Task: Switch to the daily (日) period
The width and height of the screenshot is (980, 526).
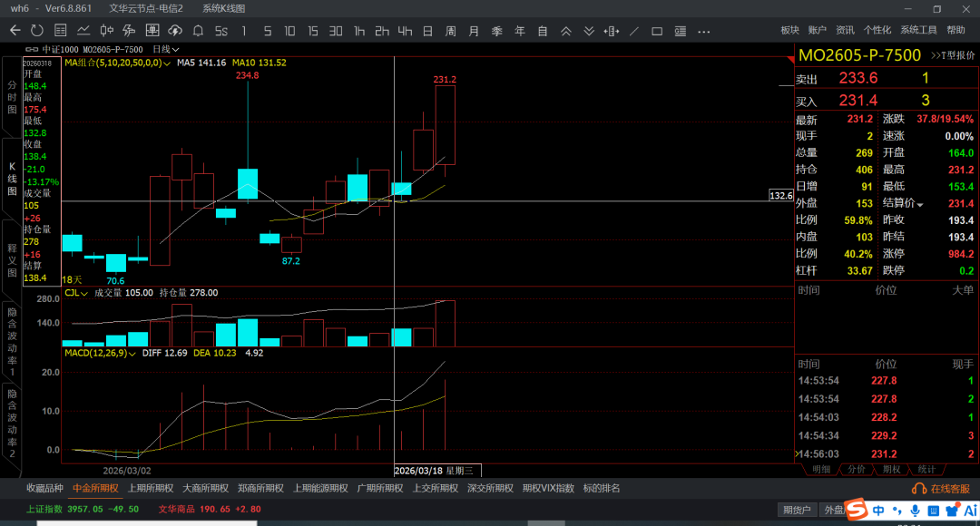Action: click(x=428, y=31)
